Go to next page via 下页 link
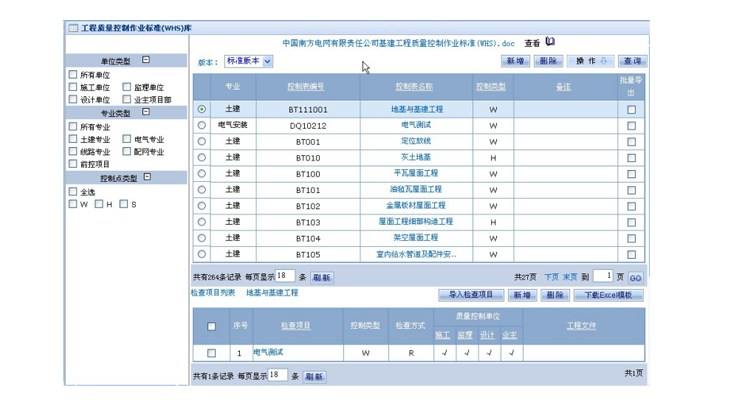730x400 pixels. tap(551, 277)
